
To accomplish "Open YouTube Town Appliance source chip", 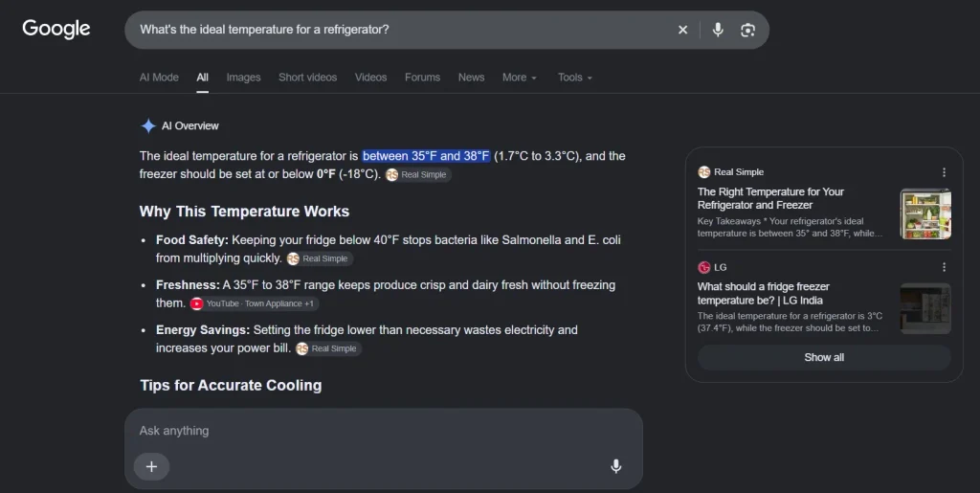I will (x=255, y=303).
